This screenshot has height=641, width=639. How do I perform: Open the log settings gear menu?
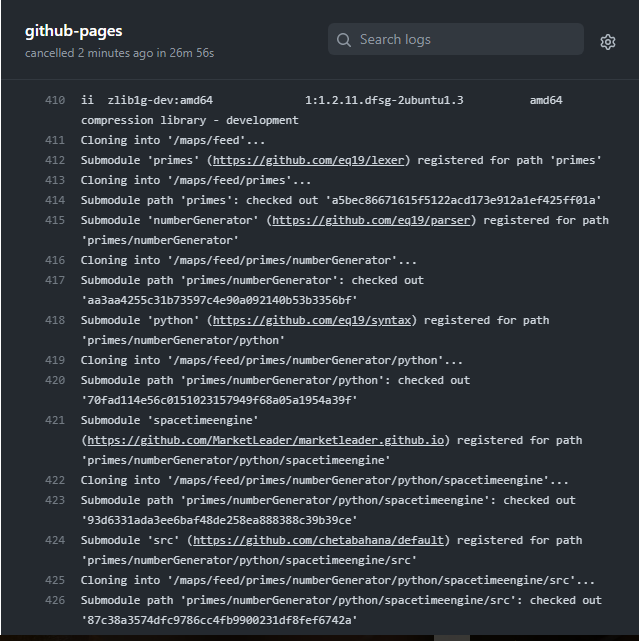point(607,41)
